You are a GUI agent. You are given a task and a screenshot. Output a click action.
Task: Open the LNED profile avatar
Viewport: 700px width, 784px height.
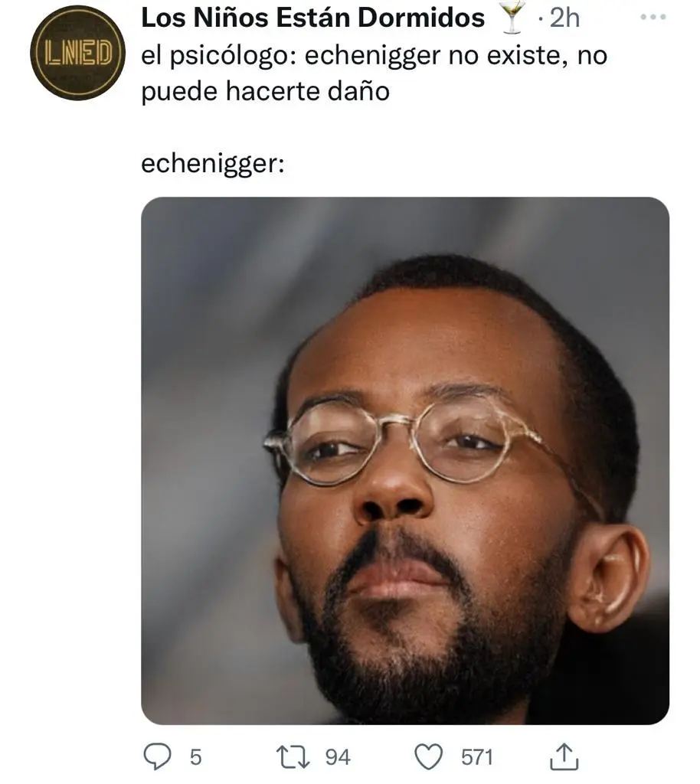tap(77, 53)
